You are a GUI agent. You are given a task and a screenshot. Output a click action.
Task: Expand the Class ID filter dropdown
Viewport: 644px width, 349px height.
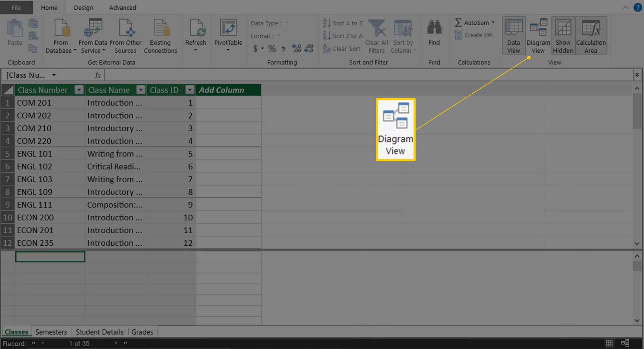(x=190, y=90)
